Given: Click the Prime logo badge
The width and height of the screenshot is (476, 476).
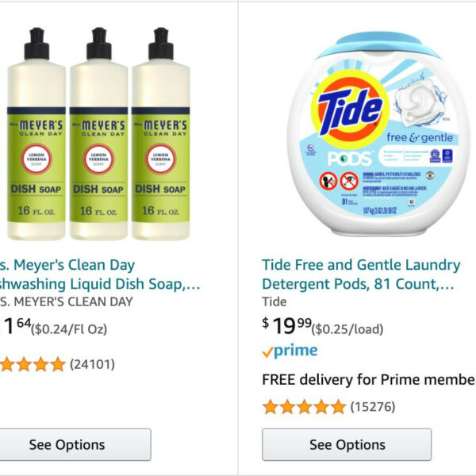Looking at the screenshot, I should click(290, 351).
